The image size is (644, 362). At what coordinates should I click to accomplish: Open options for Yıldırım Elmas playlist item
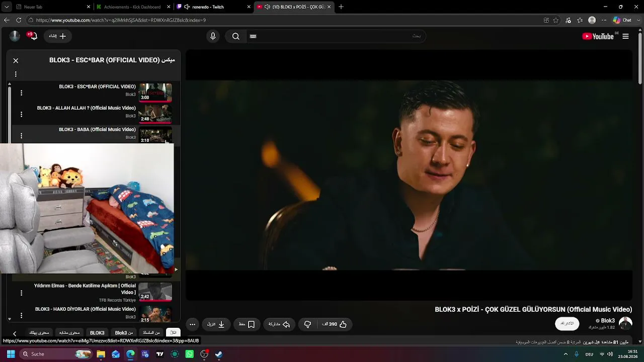click(21, 293)
